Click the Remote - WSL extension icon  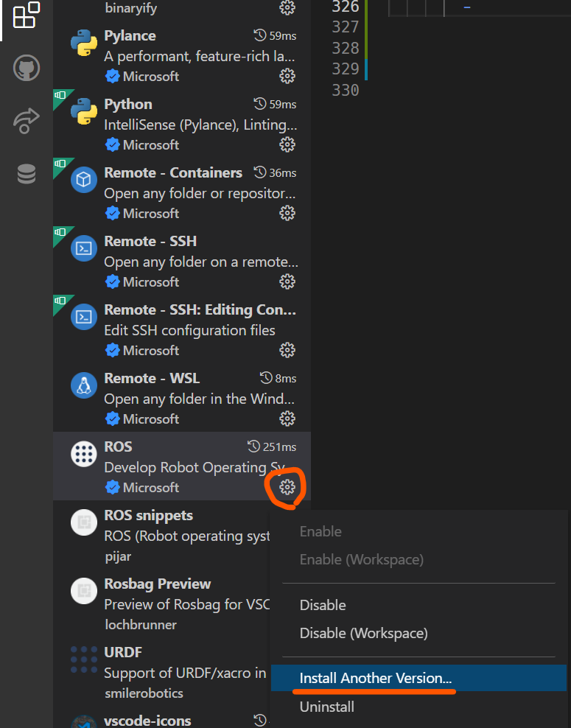coord(83,384)
